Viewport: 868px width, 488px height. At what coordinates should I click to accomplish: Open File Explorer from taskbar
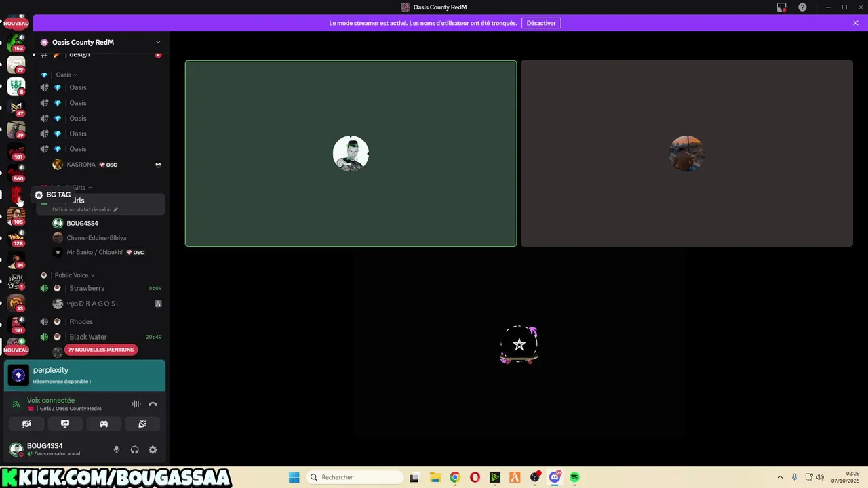coord(435,477)
